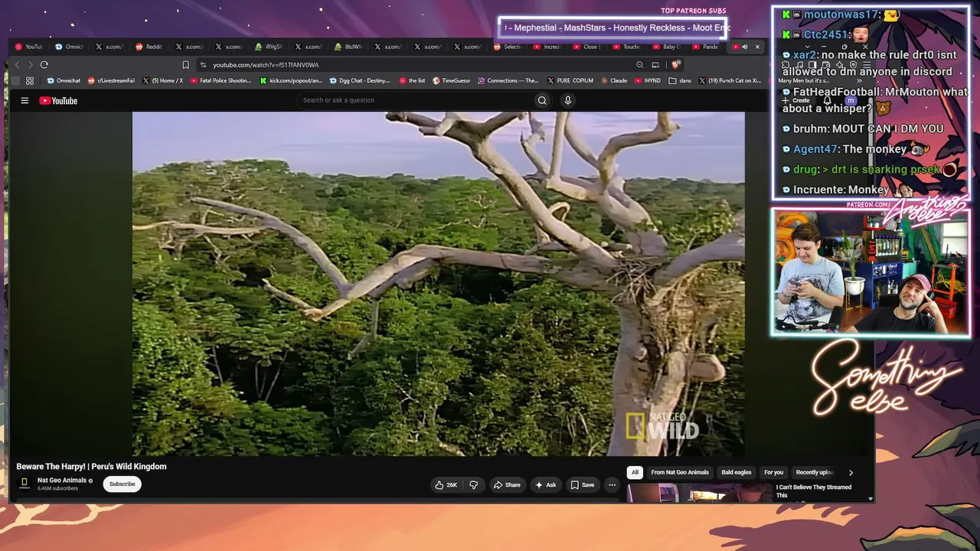The width and height of the screenshot is (980, 551).
Task: Click the Brave Shields lion icon
Action: [x=675, y=65]
